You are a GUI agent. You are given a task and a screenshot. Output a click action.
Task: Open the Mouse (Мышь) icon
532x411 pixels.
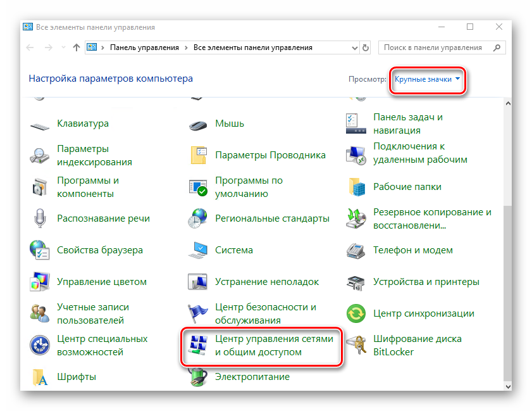[x=198, y=125]
